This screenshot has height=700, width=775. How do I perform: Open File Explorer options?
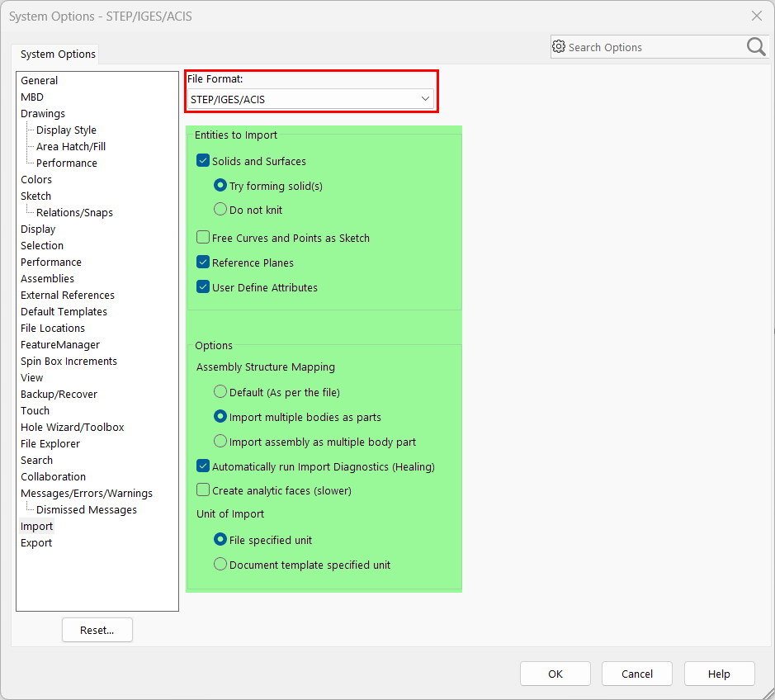(x=50, y=444)
